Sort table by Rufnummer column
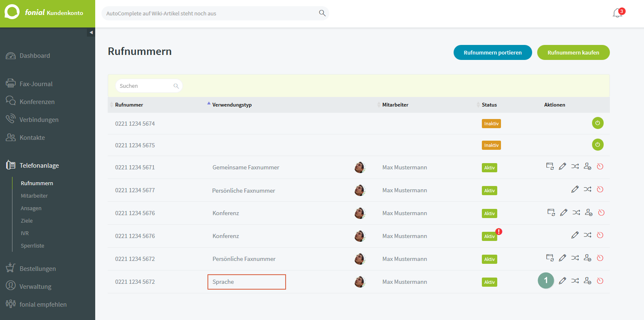644x320 pixels. pos(129,105)
